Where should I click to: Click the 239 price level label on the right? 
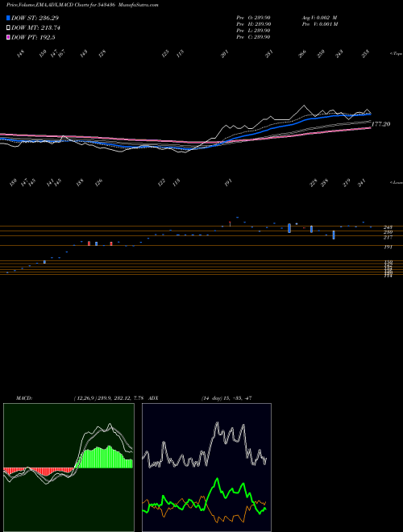388,232
